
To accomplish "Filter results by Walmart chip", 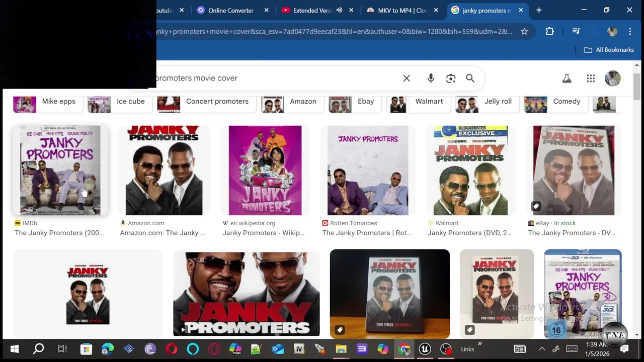I will tap(419, 103).
